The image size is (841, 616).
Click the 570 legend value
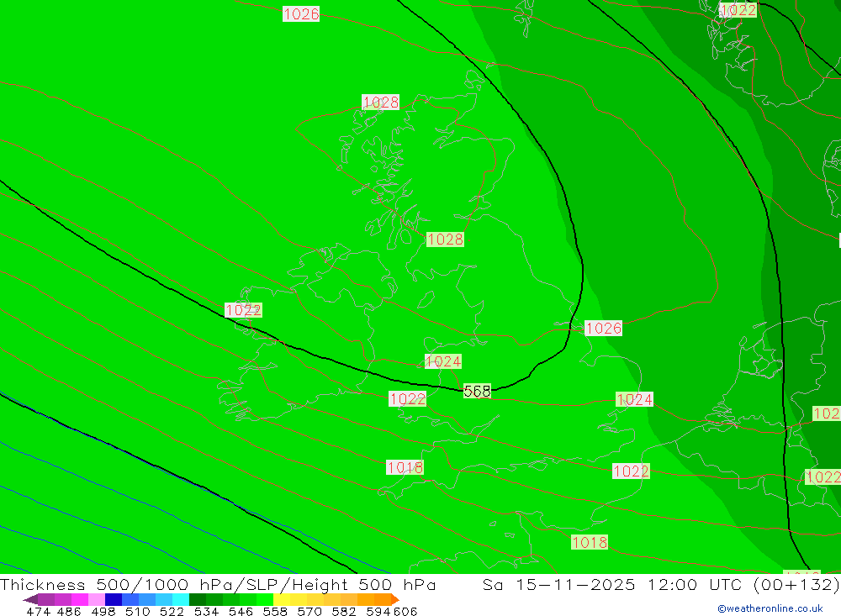pyautogui.click(x=309, y=611)
